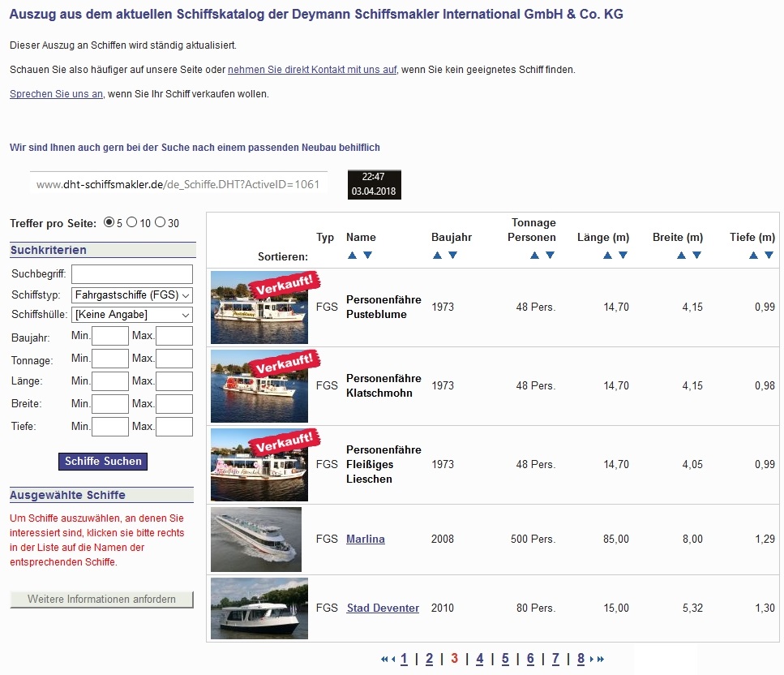Select 5 results per page

[109, 222]
